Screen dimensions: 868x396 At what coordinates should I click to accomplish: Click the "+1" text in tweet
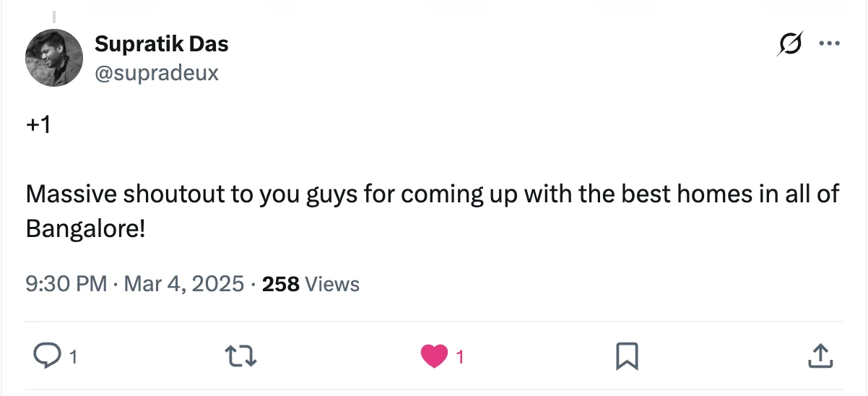point(38,125)
